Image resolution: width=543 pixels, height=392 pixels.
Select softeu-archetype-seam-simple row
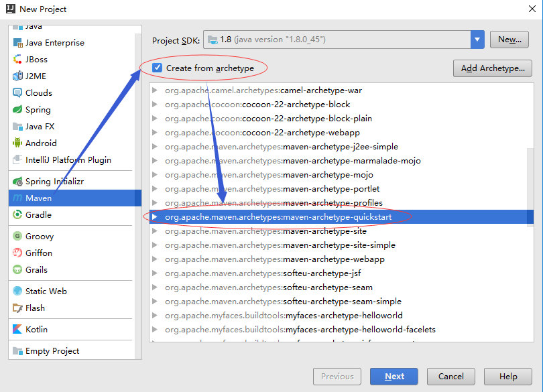coord(341,302)
